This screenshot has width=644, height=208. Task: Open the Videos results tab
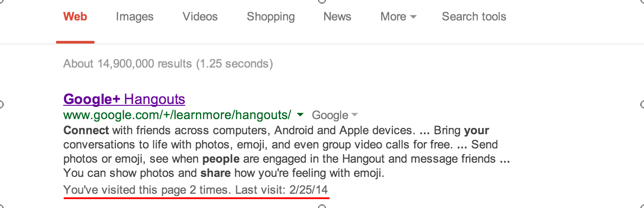point(200,17)
